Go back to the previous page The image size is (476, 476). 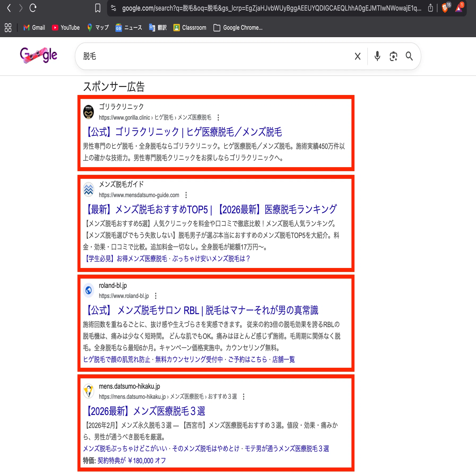(9, 8)
